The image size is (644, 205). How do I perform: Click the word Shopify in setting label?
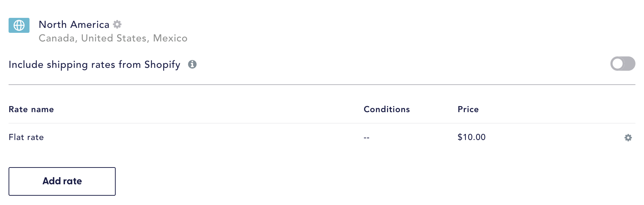162,65
